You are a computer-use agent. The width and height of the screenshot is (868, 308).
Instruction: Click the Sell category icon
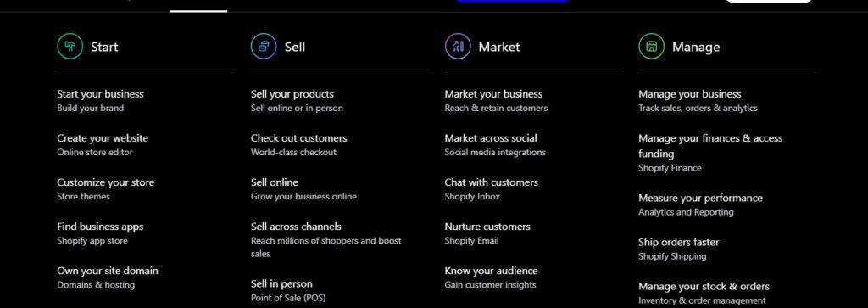coord(264,47)
